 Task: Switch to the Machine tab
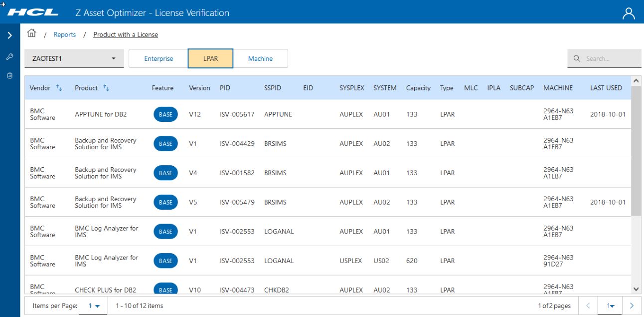pyautogui.click(x=260, y=58)
